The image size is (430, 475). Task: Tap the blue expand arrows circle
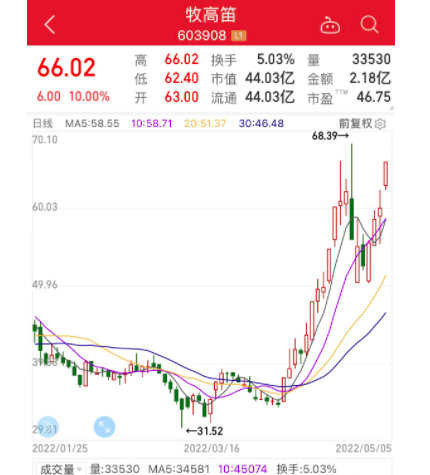tap(104, 427)
